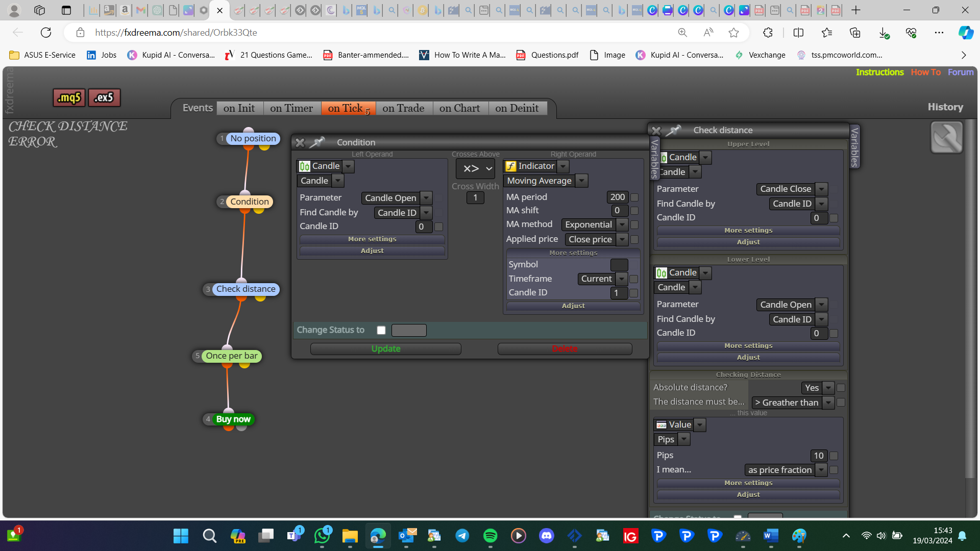Toggle the checkbox beside MA method
Image resolution: width=980 pixels, height=551 pixels.
coord(634,224)
